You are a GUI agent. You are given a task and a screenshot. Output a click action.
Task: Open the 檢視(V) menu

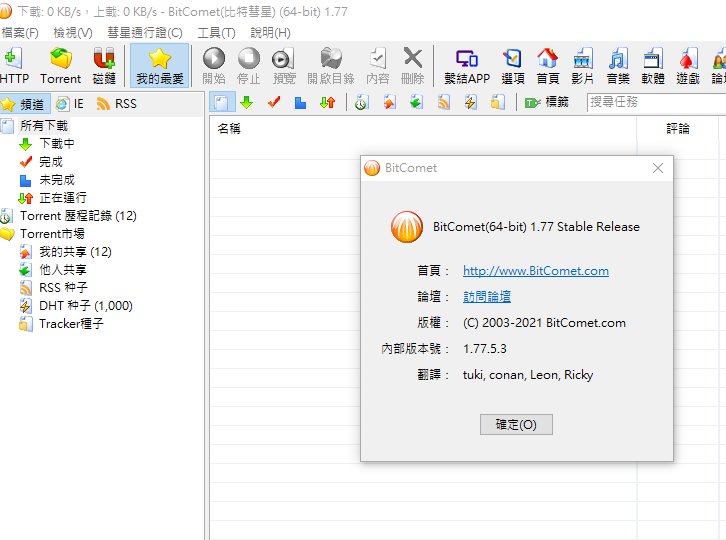click(73, 33)
